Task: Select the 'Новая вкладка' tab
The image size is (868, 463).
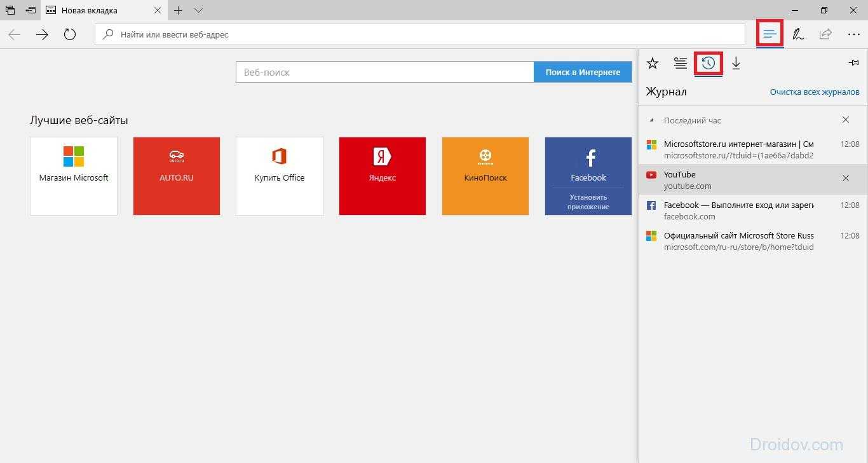Action: pyautogui.click(x=95, y=11)
